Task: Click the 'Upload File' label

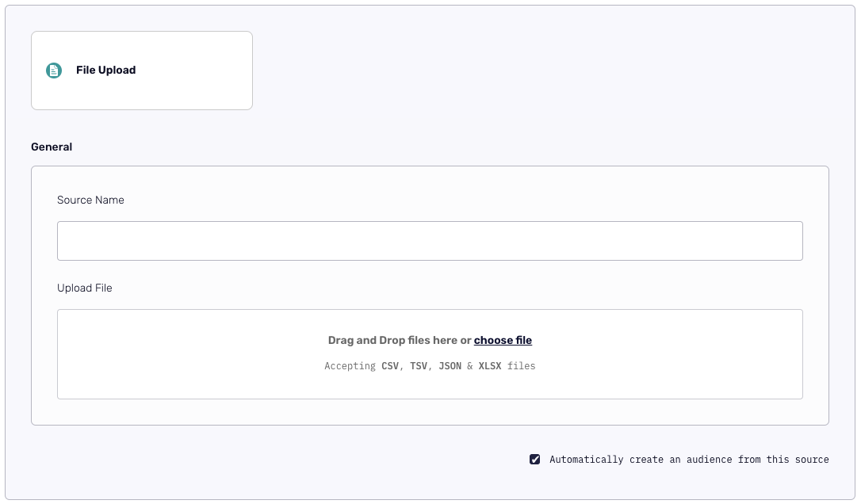Action: click(x=85, y=288)
